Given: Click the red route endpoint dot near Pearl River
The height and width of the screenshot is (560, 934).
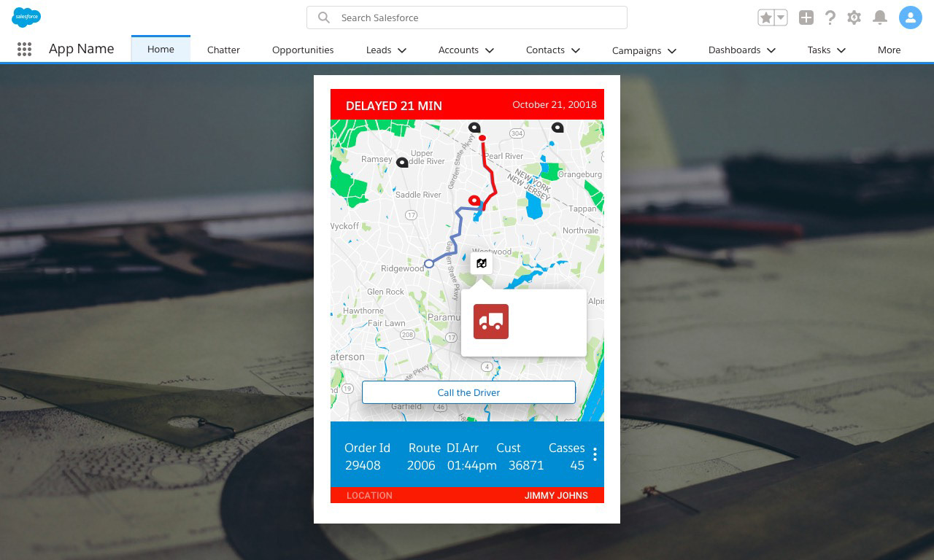Looking at the screenshot, I should (x=482, y=138).
